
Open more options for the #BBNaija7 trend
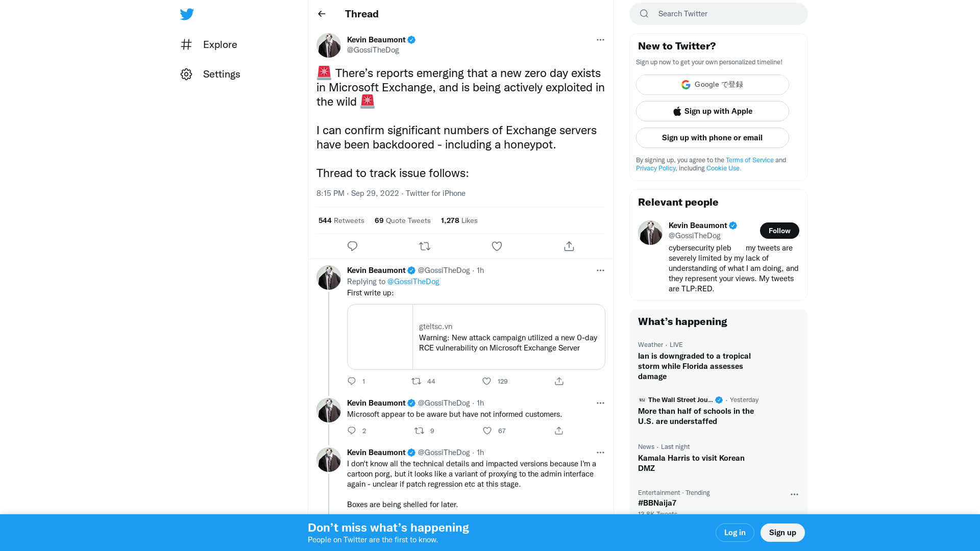[794, 494]
